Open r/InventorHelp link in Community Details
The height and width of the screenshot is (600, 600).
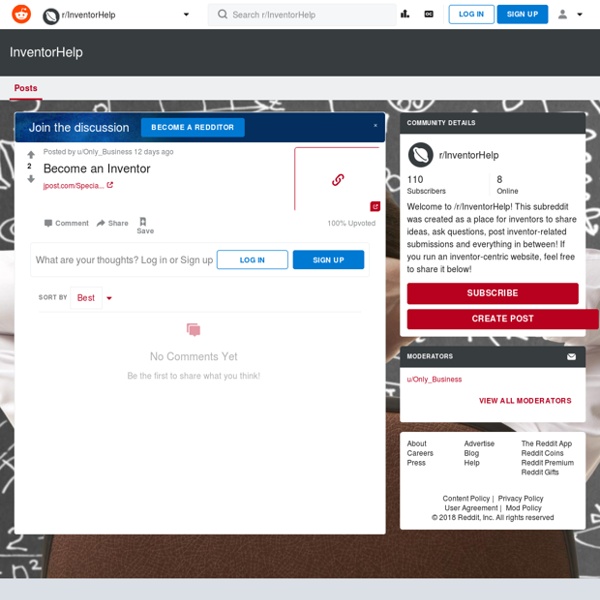coord(469,155)
